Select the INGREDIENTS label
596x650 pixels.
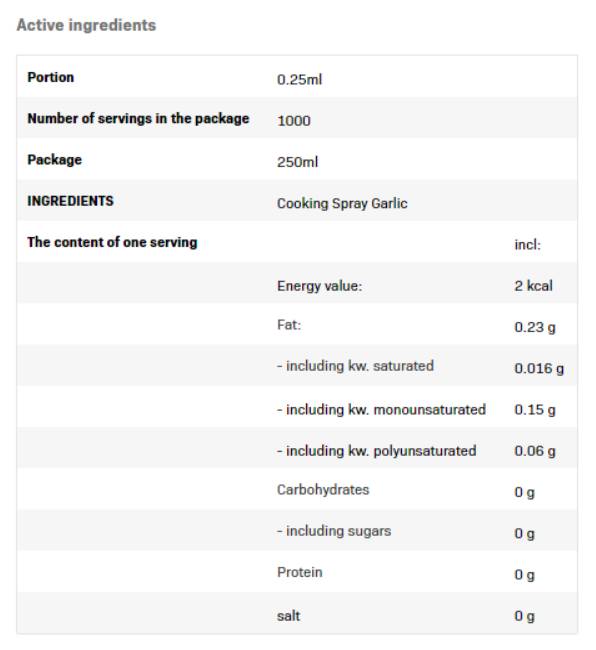pos(70,201)
